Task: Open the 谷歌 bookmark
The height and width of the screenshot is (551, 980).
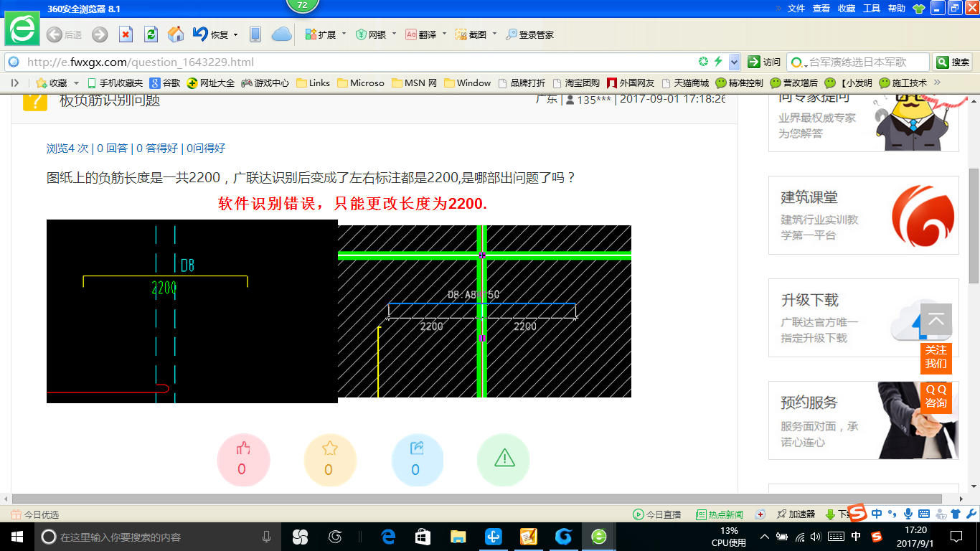Action: tap(165, 83)
